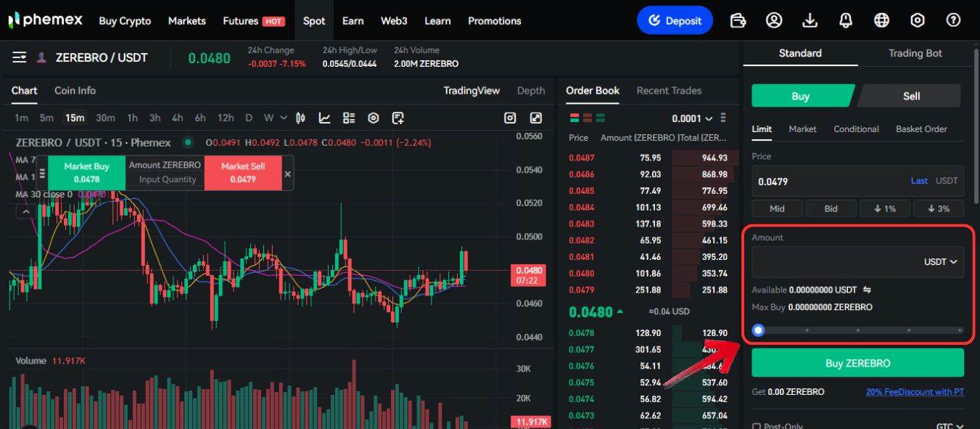Viewport: 980px width, 429px height.
Task: Grab the quick trade widget handle
Action: [x=42, y=173]
